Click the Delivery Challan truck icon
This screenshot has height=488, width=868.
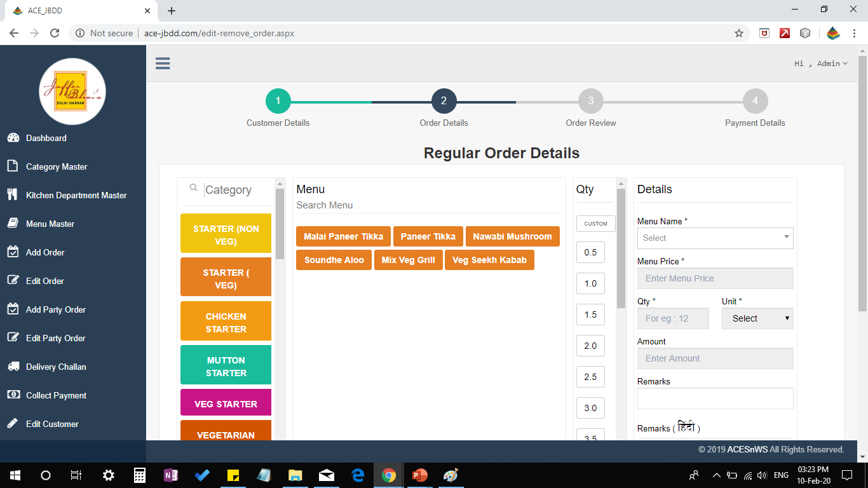click(x=13, y=366)
